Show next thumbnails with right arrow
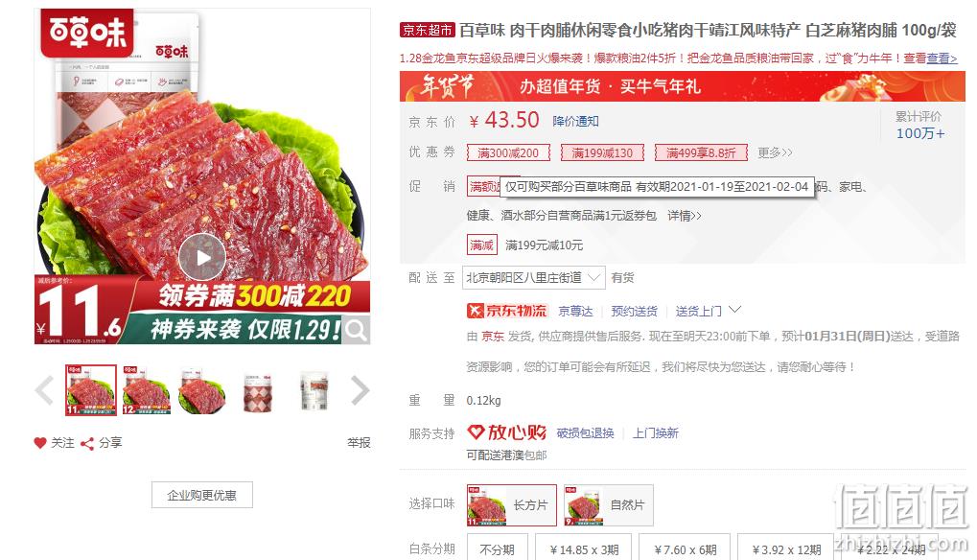The height and width of the screenshot is (560, 977). 361,390
